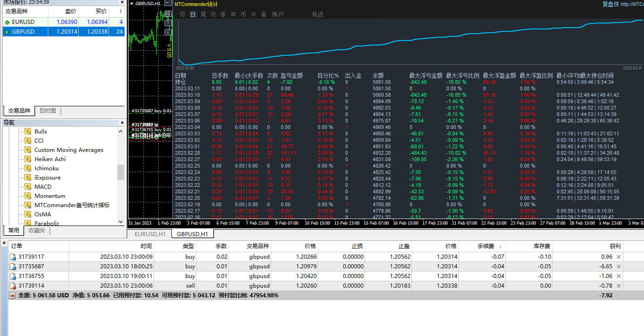Switch to the GBPUSD,H1 chart tab
This screenshot has height=336, width=644.
pos(193,234)
